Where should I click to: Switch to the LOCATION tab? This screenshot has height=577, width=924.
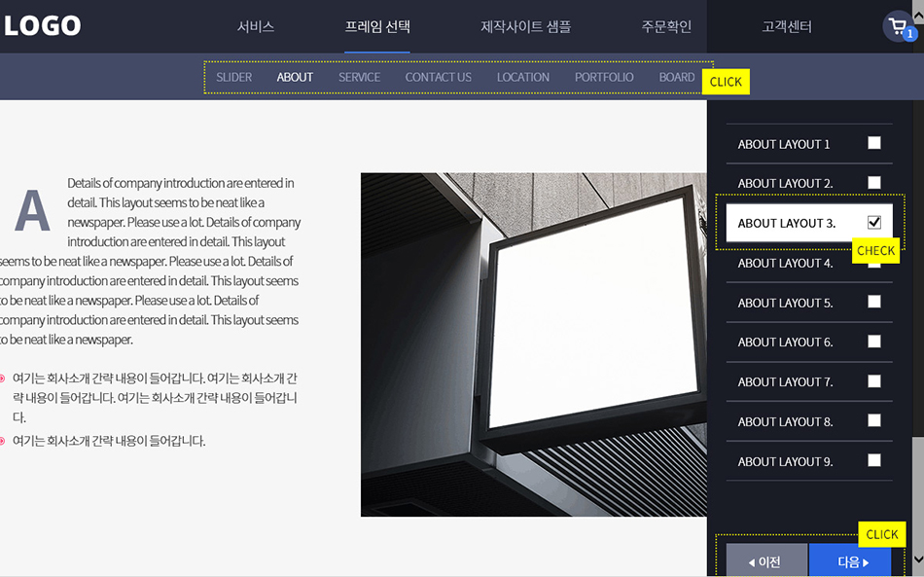click(523, 77)
